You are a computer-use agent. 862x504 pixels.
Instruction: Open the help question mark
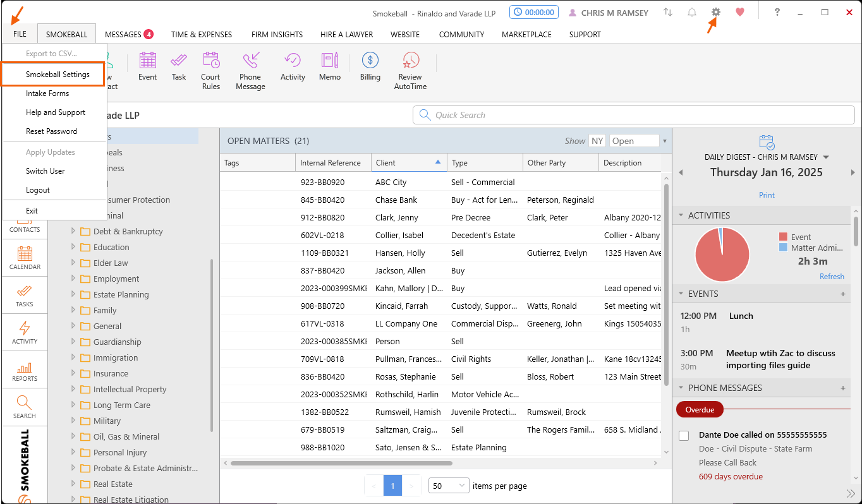click(777, 12)
